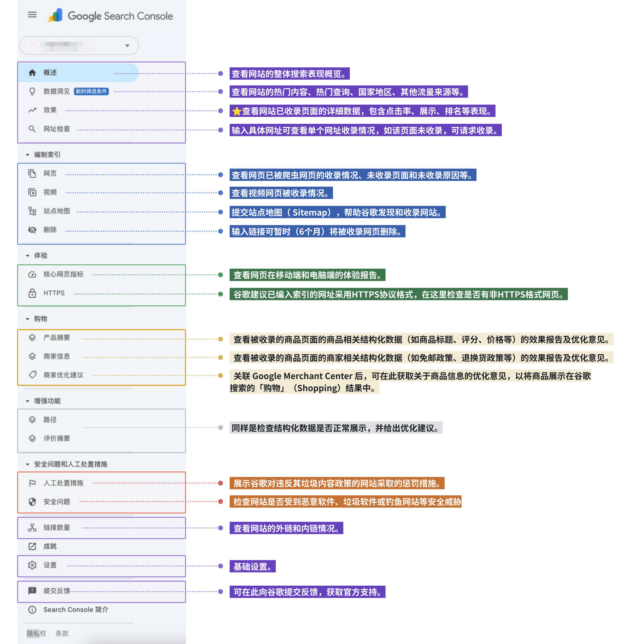Select the 成就 label
The height and width of the screenshot is (644, 644).
click(x=50, y=546)
